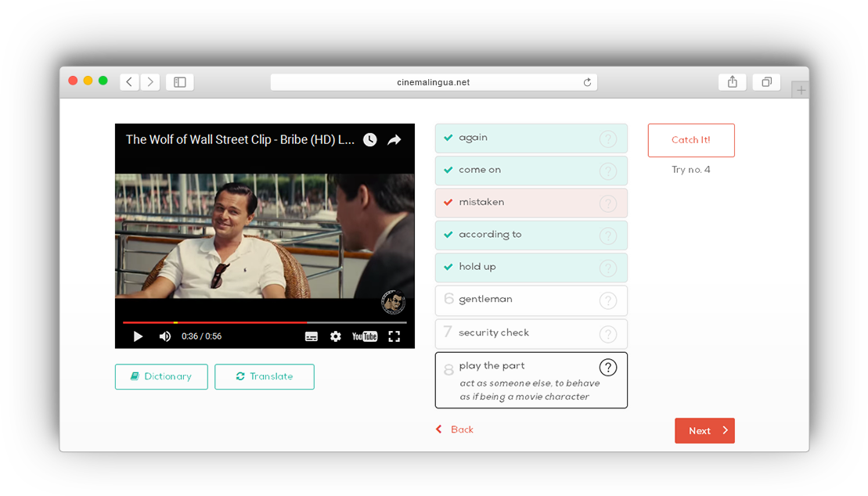Show hint for 'mistaken'

point(608,203)
